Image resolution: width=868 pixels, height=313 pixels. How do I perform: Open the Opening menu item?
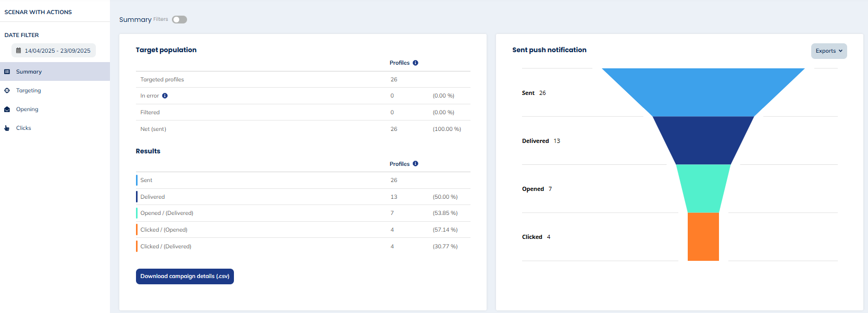27,110
